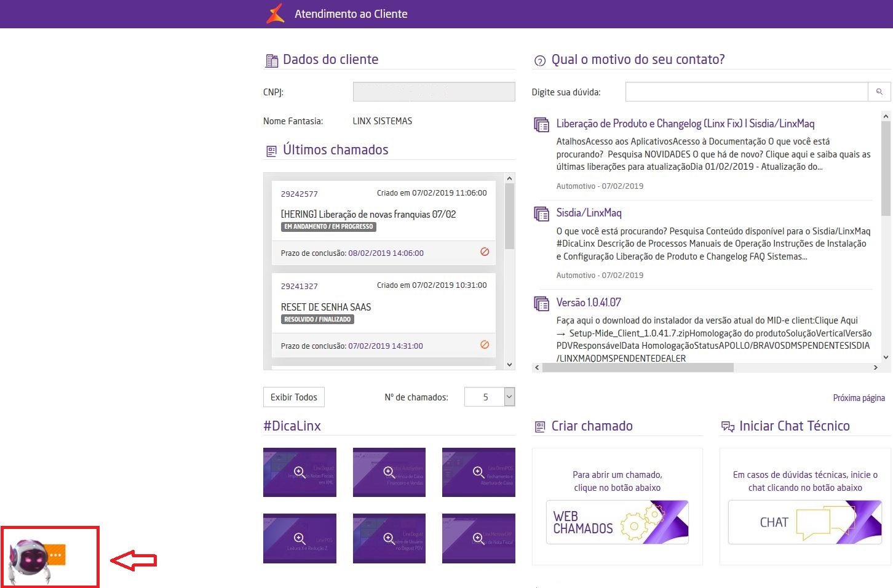
Task: Open the Degust PDV user registration thumbnail
Action: pos(389,538)
